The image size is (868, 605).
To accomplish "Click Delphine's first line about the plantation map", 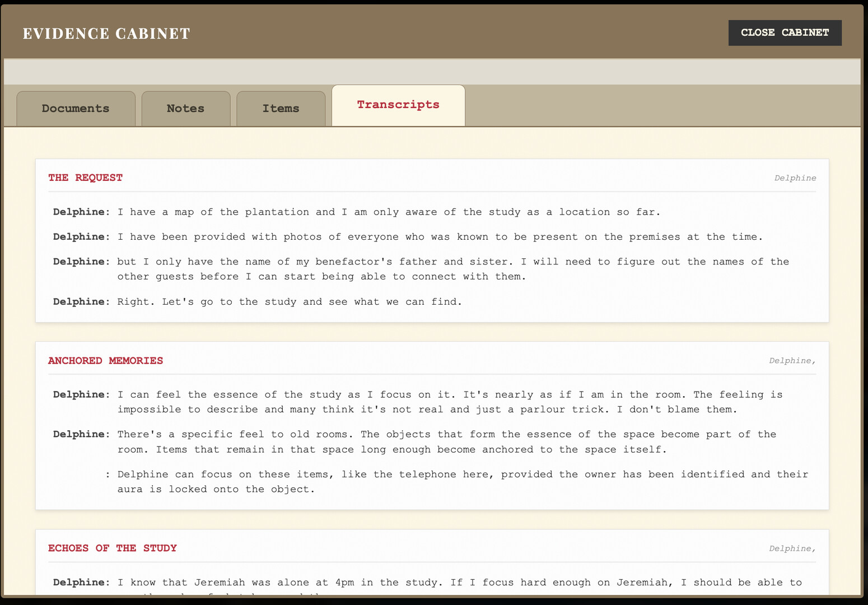I will pyautogui.click(x=389, y=212).
